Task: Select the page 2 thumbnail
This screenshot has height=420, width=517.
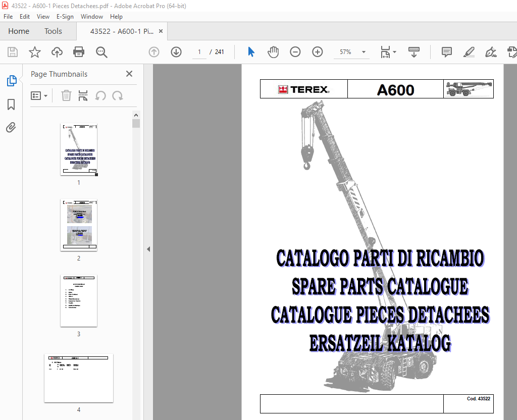Action: point(79,225)
